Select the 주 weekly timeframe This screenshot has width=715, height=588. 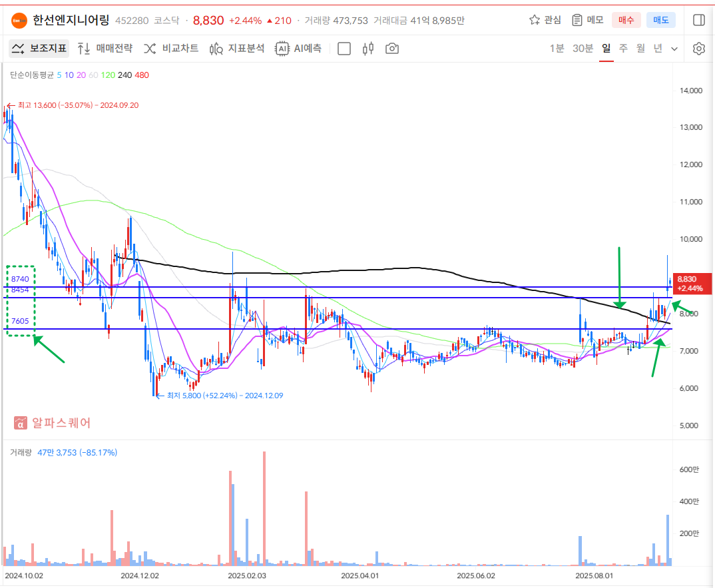(x=623, y=49)
